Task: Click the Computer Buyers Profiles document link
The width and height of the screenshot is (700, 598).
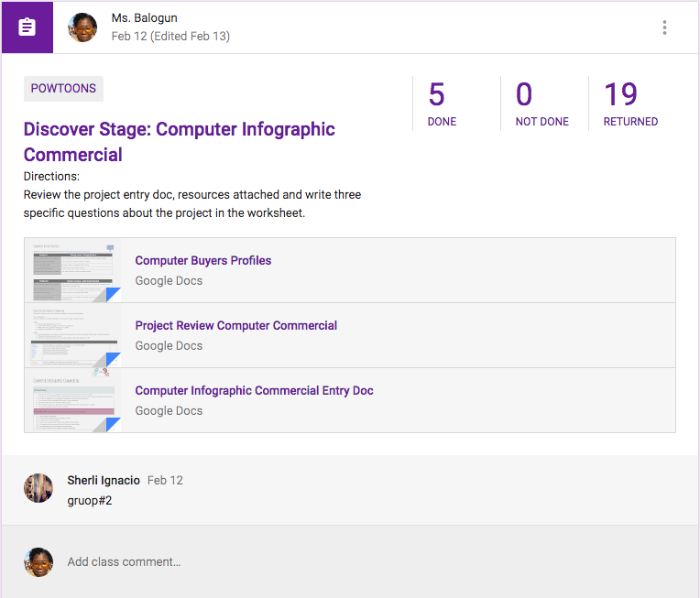Action: click(x=203, y=260)
